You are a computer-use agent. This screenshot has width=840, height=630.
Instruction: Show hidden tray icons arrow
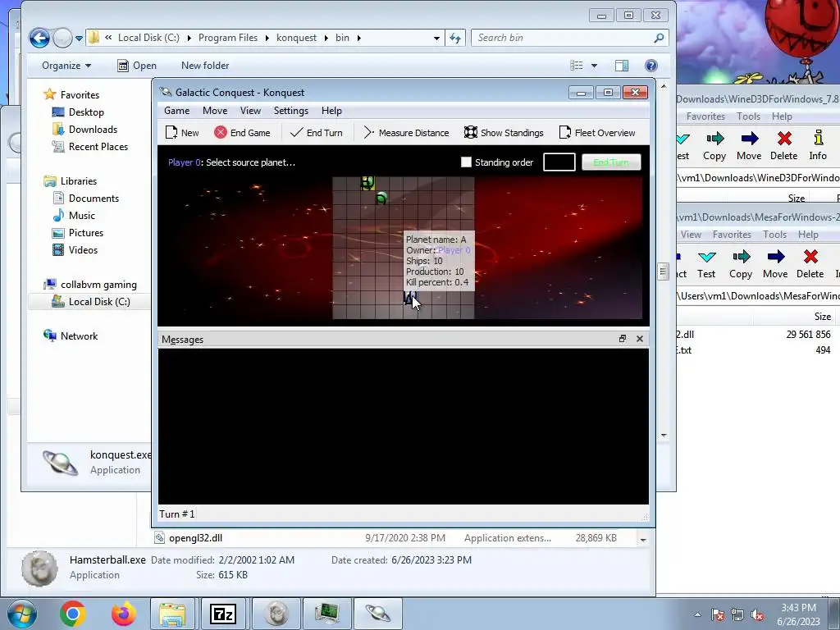coord(697,614)
